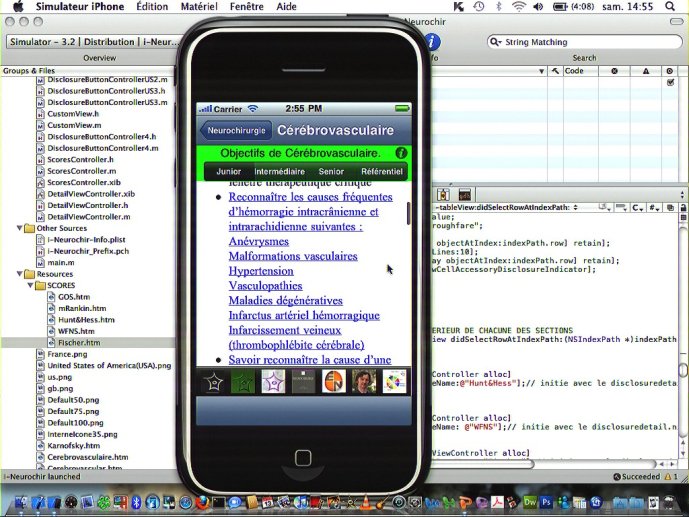Open the Vasculopathies link
The height and width of the screenshot is (517, 689).
(265, 286)
